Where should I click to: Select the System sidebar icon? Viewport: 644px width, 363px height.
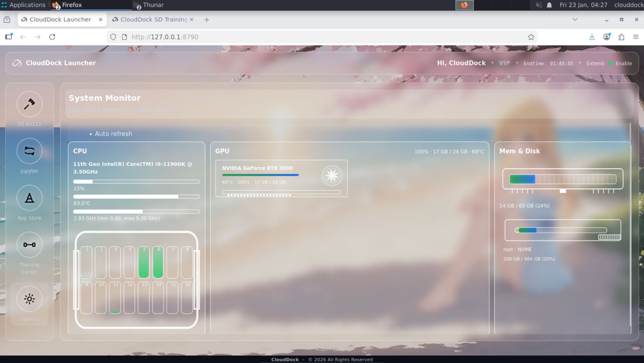pyautogui.click(x=29, y=298)
